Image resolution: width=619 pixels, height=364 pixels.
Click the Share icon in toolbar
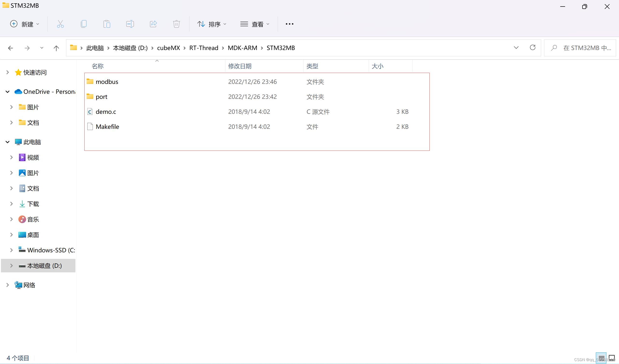coord(153,24)
